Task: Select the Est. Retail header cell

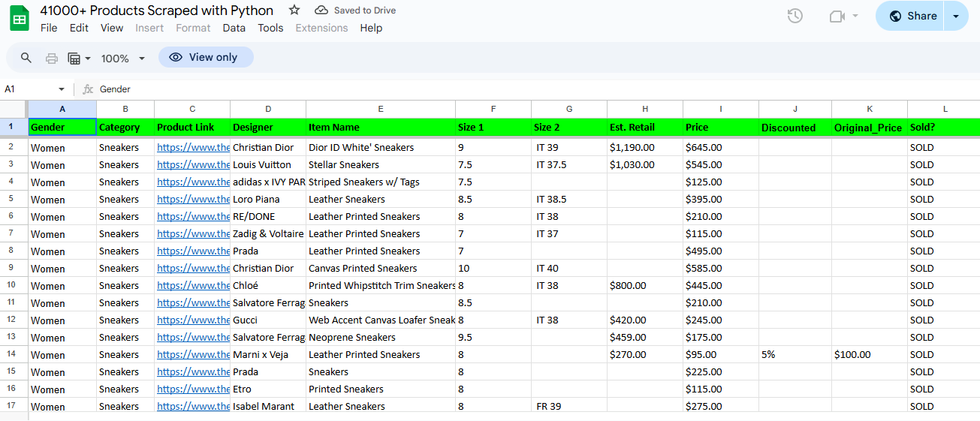Action: click(x=645, y=127)
